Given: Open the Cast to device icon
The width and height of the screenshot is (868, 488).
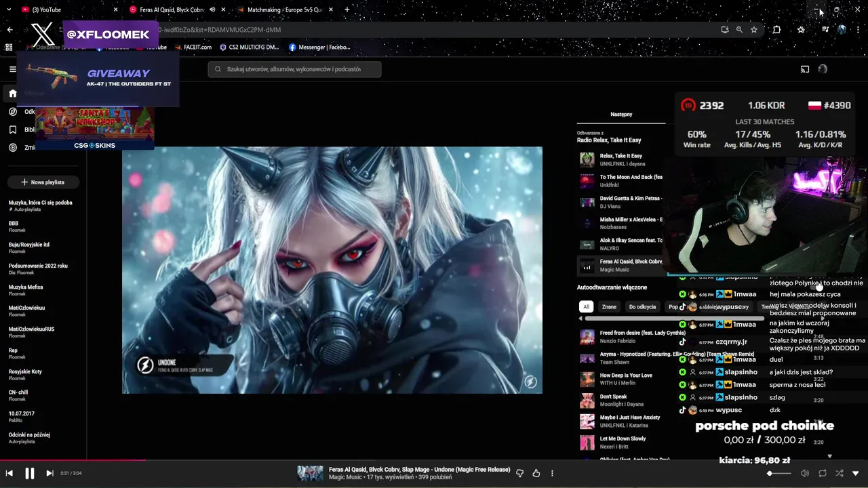Looking at the screenshot, I should [805, 69].
